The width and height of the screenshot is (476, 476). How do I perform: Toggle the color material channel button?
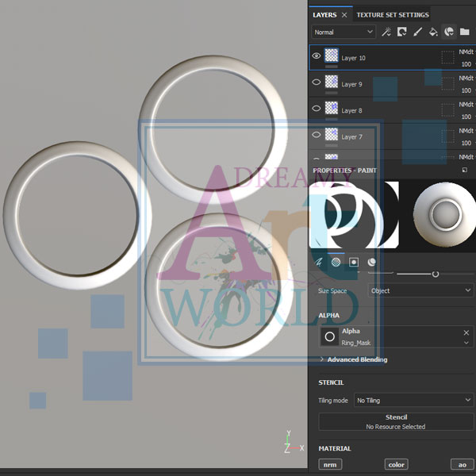click(x=396, y=465)
